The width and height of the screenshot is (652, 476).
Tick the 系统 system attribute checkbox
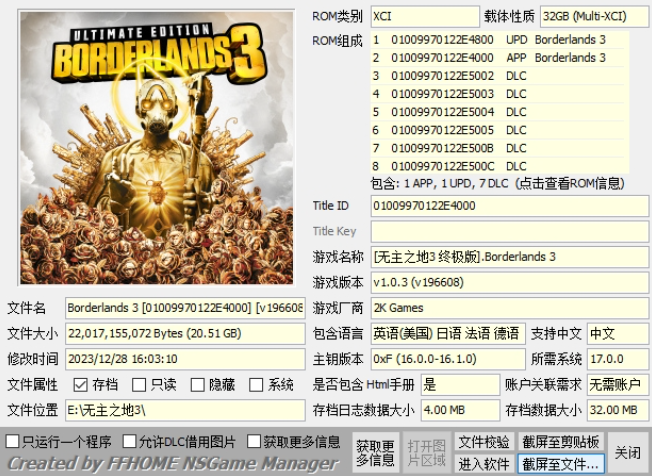256,385
